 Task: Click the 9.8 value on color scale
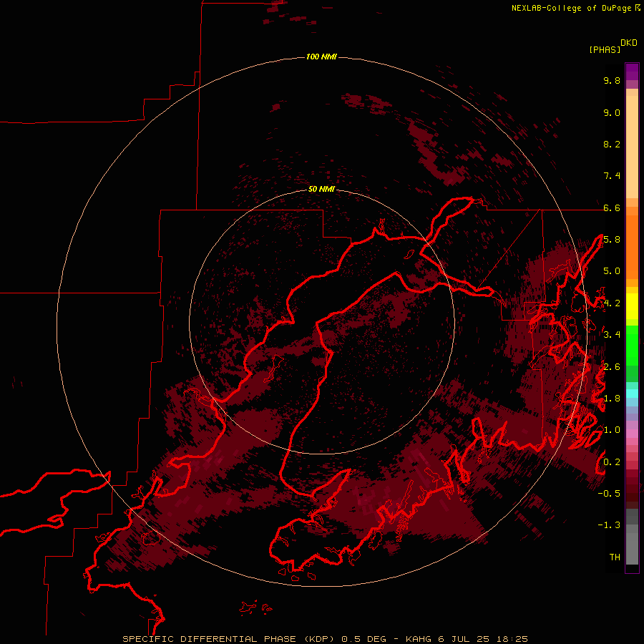(x=612, y=80)
